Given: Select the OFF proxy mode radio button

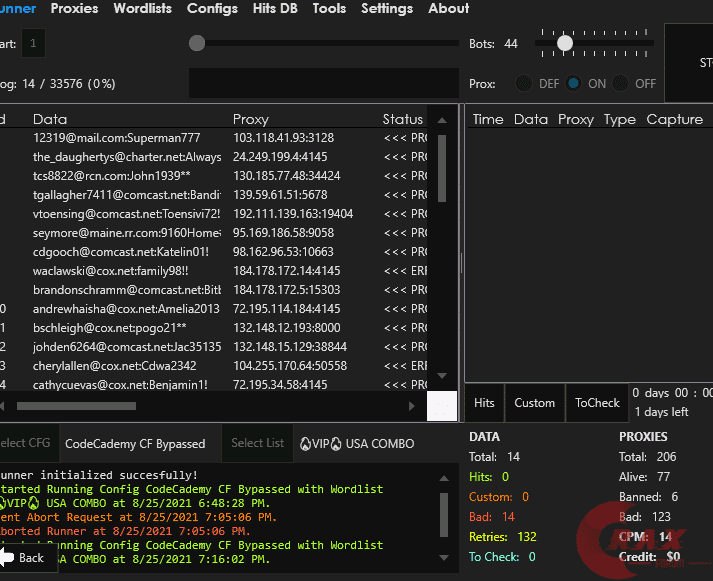Looking at the screenshot, I should pyautogui.click(x=622, y=84).
